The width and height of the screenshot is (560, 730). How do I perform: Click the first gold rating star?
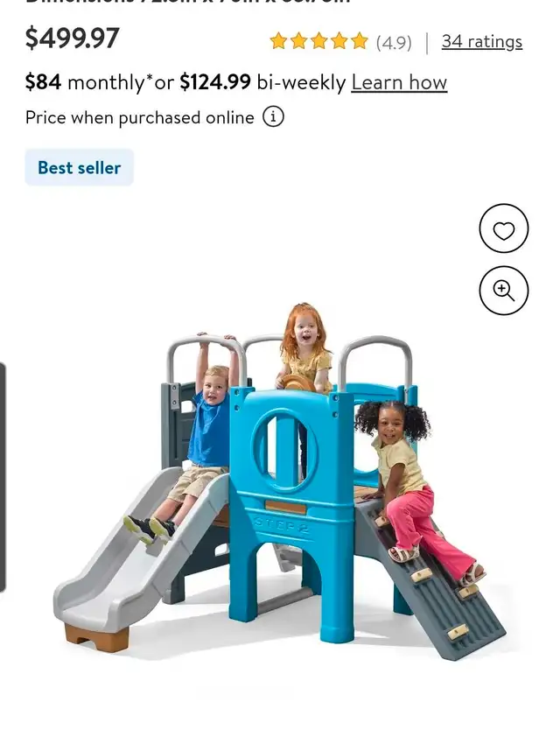[278, 41]
